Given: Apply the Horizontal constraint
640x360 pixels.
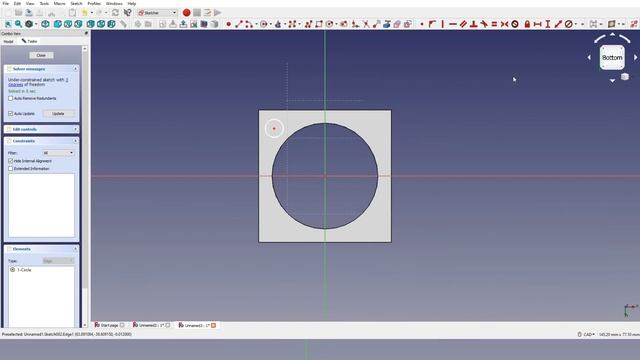Looking at the screenshot, I should (x=453, y=24).
